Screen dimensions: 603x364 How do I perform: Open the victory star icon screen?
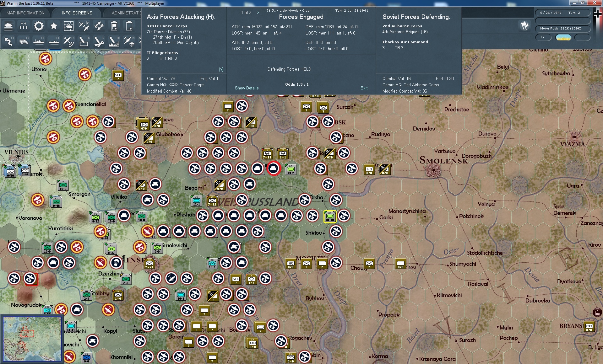[x=54, y=26]
